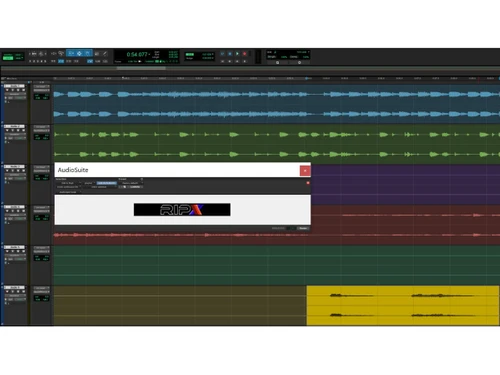Select the blue audio clip on track one
Screen dimensions: 500x375
(277, 104)
